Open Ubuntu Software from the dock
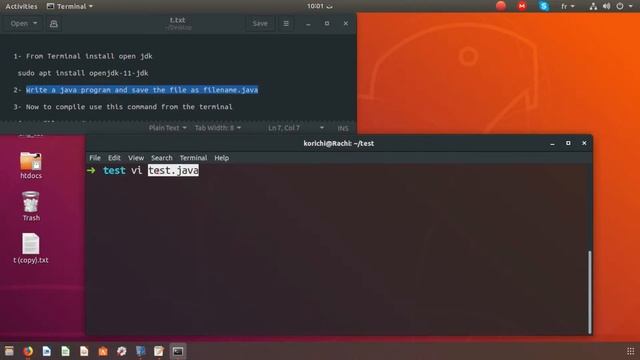 103,351
